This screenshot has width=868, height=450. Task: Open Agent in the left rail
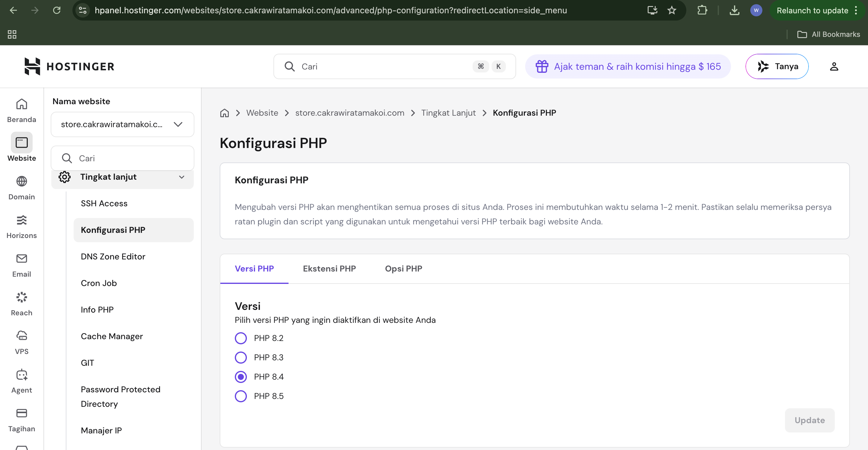(21, 381)
